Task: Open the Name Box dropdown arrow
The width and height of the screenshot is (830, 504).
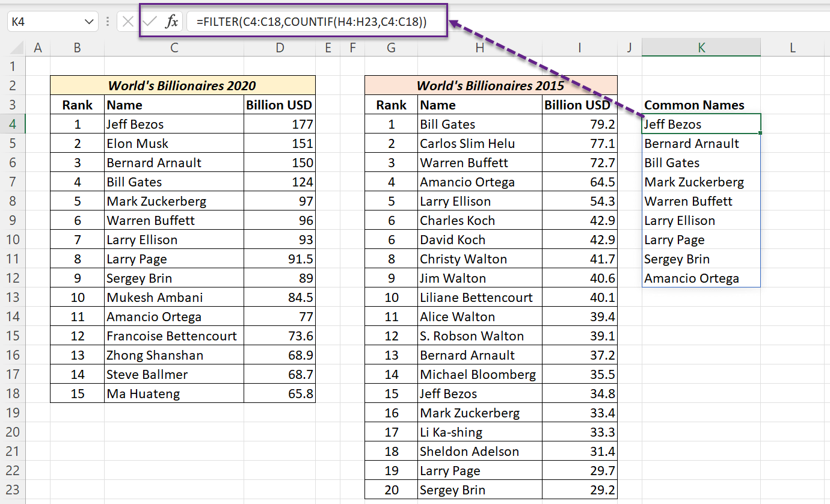Action: (x=90, y=22)
